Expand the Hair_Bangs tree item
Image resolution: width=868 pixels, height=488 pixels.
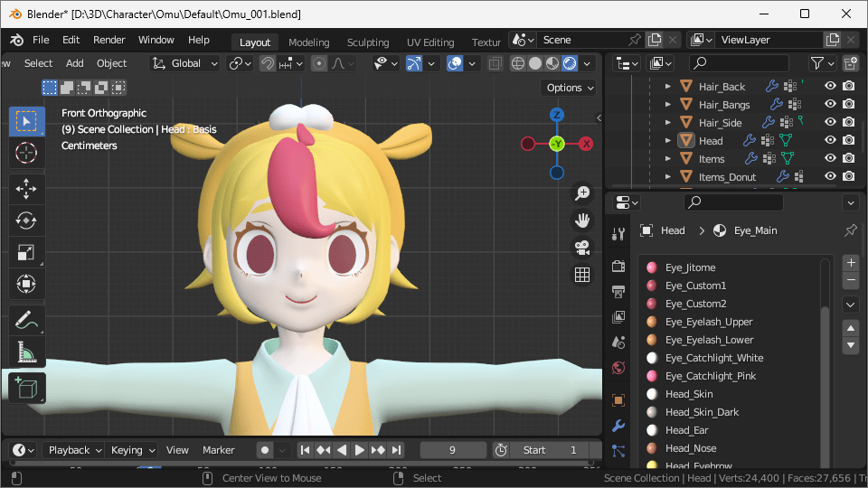click(x=668, y=105)
